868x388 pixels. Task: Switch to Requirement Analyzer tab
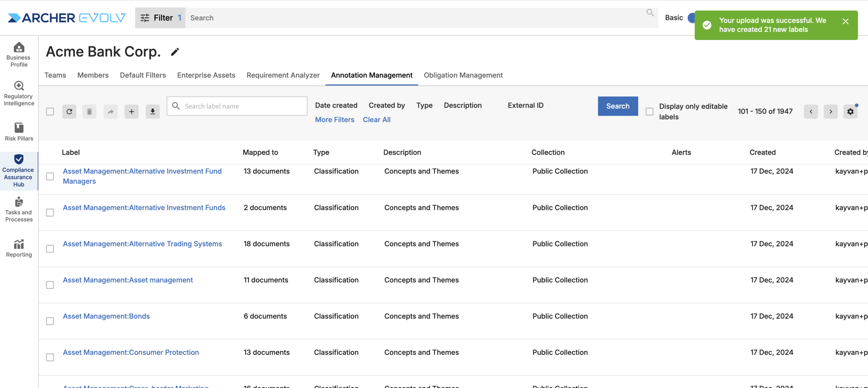coord(283,75)
